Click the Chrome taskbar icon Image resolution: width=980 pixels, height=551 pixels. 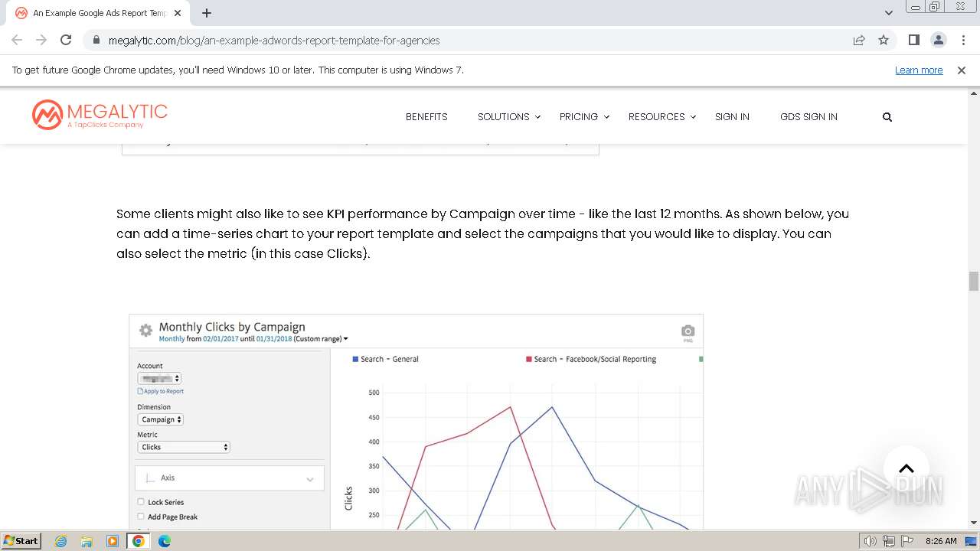[139, 541]
